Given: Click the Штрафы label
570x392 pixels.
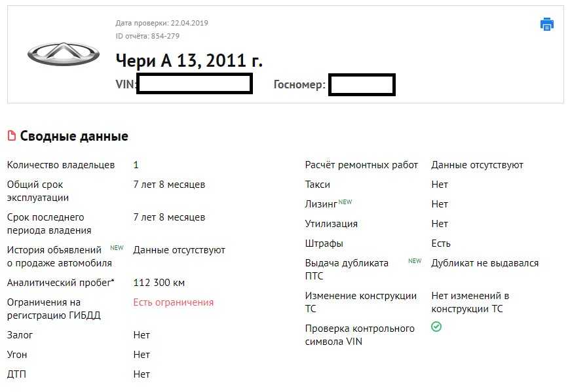Looking at the screenshot, I should click(x=324, y=243).
